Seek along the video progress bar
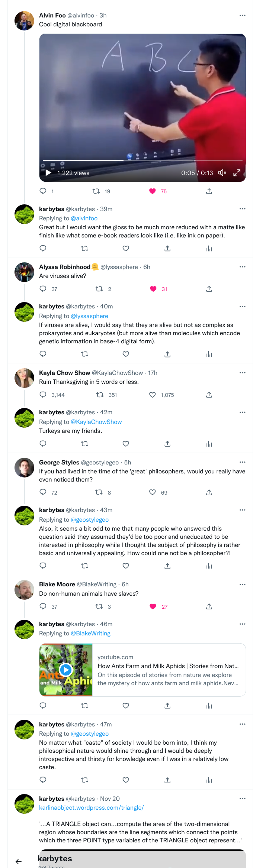253x868 pixels. (x=142, y=161)
